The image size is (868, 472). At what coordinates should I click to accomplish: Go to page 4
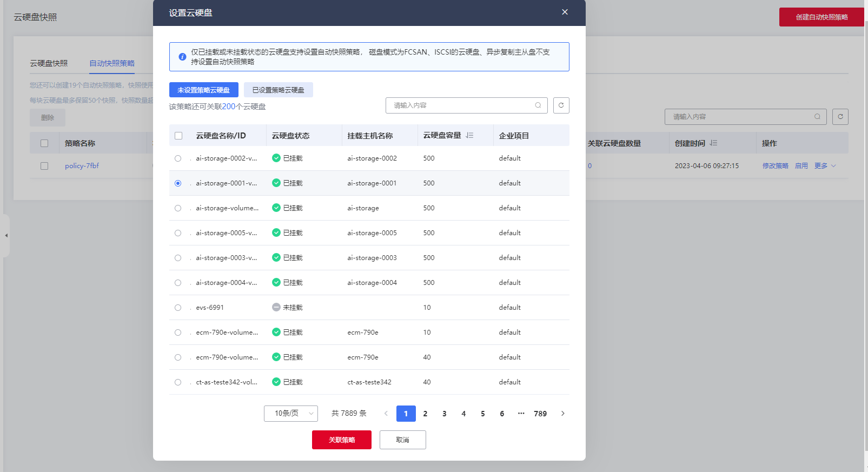pyautogui.click(x=463, y=414)
